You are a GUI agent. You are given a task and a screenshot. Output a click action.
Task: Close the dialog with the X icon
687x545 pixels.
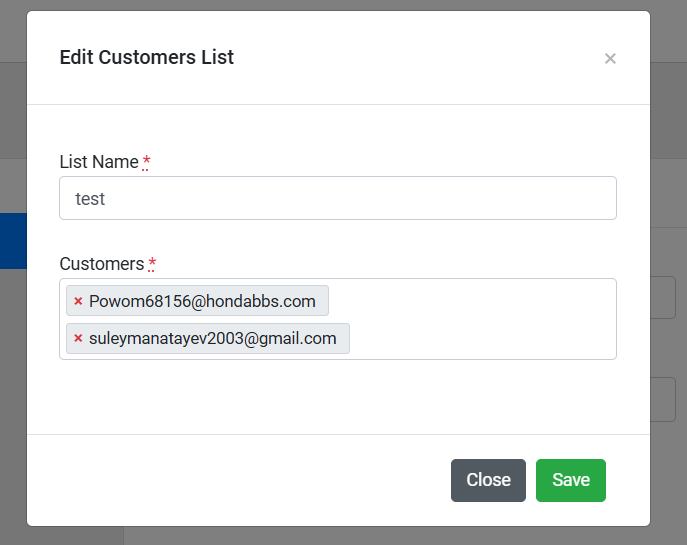610,58
